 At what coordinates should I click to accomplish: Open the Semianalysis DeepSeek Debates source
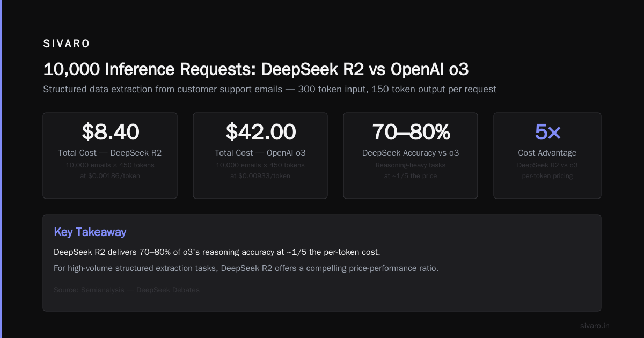tap(127, 290)
